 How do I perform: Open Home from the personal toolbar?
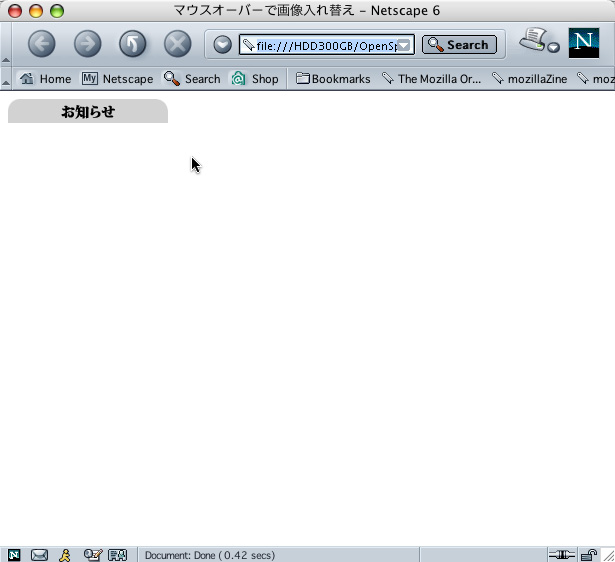(x=45, y=79)
